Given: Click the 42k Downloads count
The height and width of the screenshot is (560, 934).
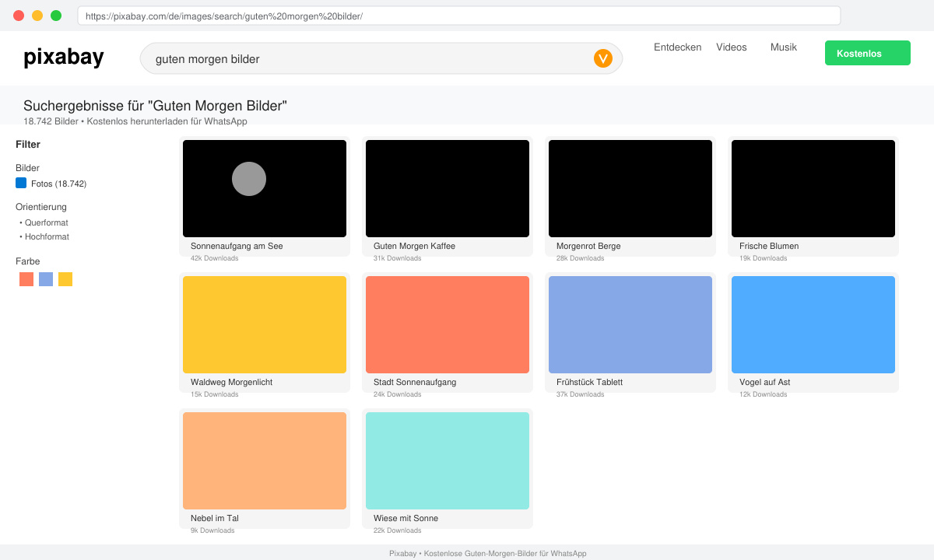Looking at the screenshot, I should 214,258.
